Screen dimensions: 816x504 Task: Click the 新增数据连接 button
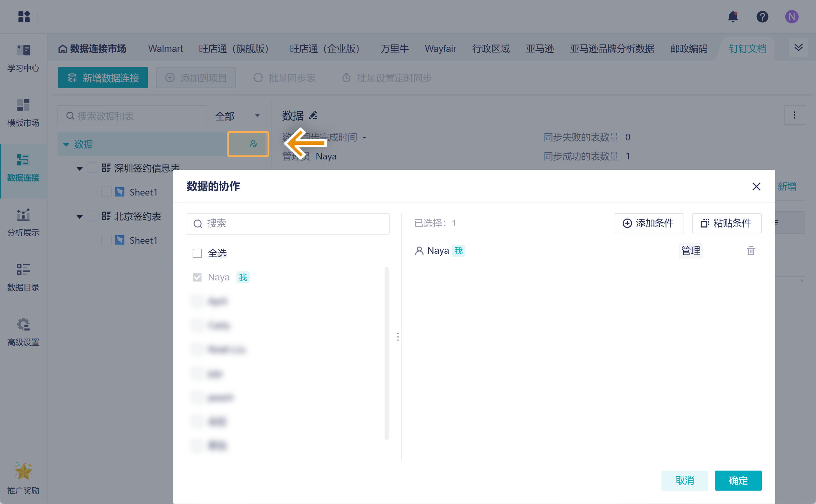click(103, 78)
